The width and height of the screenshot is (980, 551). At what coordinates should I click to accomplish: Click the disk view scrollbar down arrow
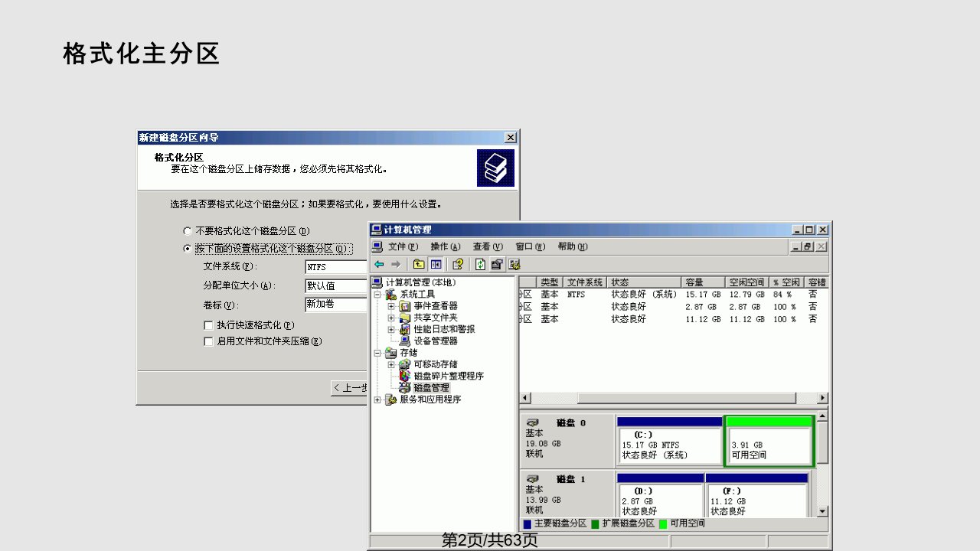coord(822,510)
